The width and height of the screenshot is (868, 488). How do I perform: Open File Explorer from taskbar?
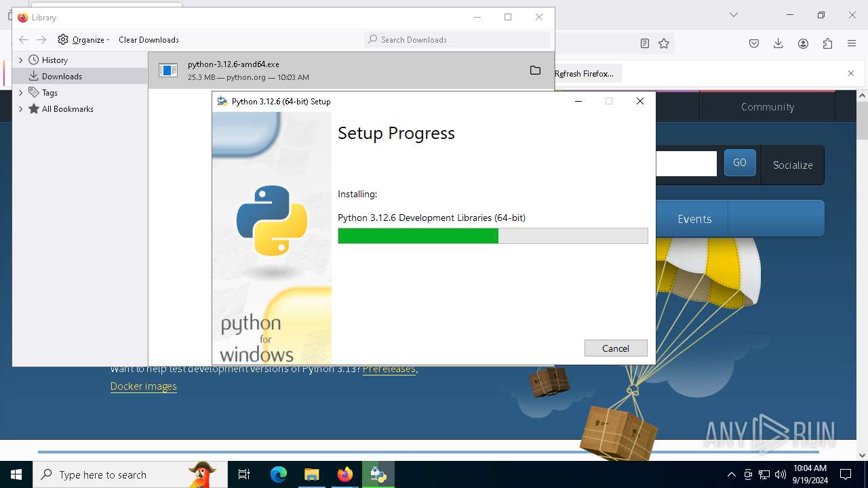[311, 474]
